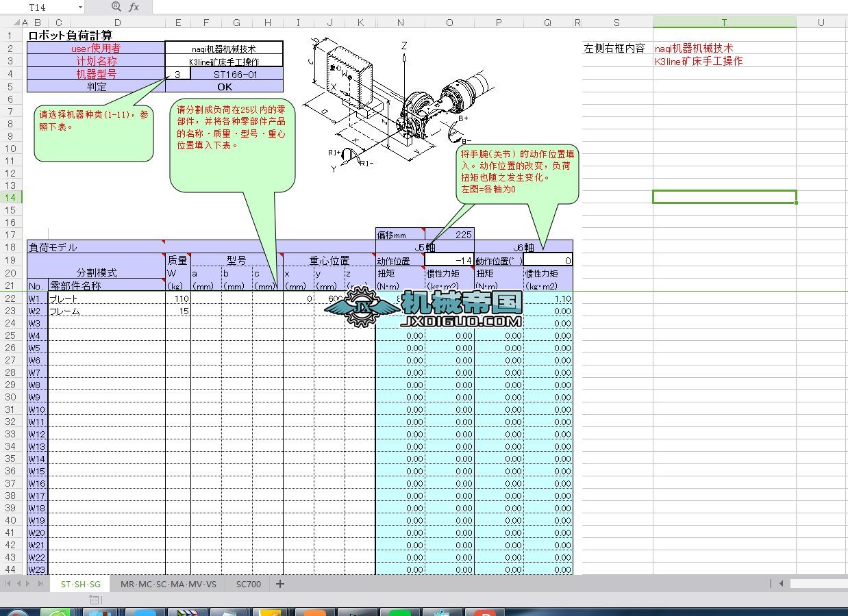This screenshot has height=616, width=848.
Task: Click robot type number cell containing 3
Action: 178,74
